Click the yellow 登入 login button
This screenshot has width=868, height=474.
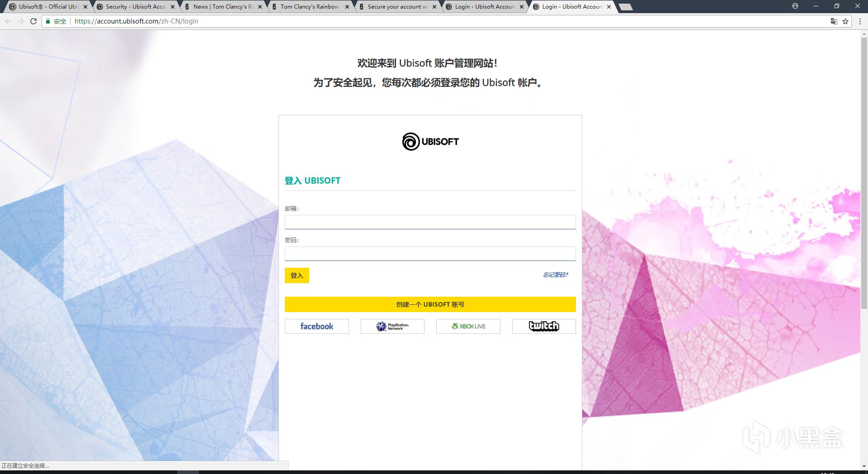pos(297,275)
